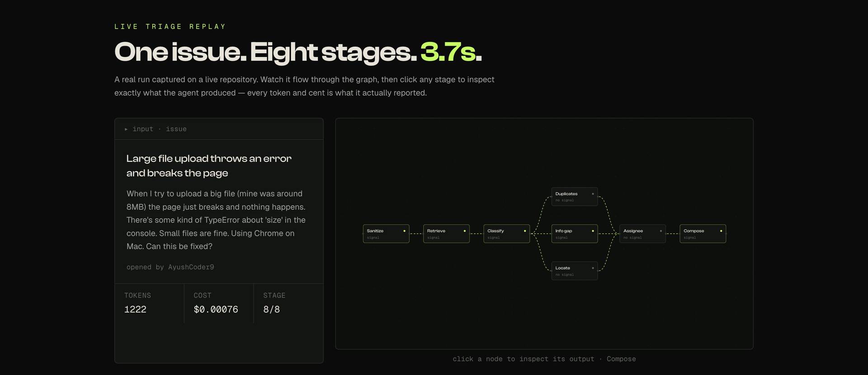Click the grey dot on Assignee node
This screenshot has height=375, width=868.
[x=660, y=231]
